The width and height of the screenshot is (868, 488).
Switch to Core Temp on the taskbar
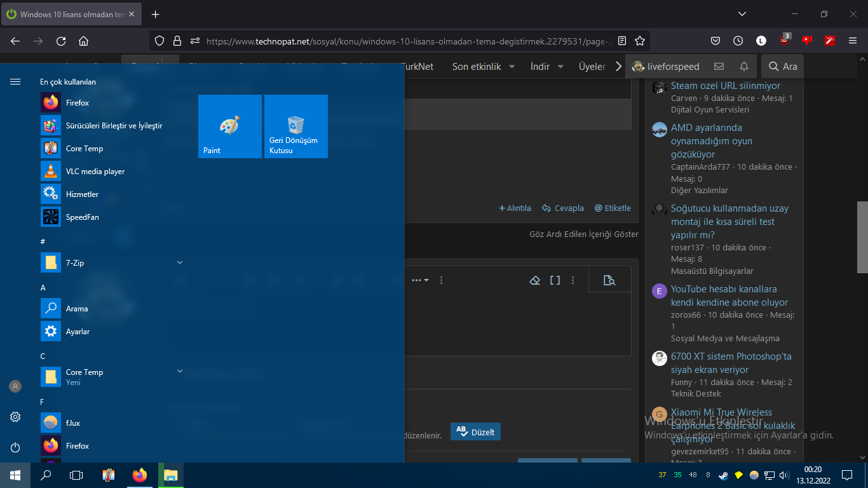109,475
